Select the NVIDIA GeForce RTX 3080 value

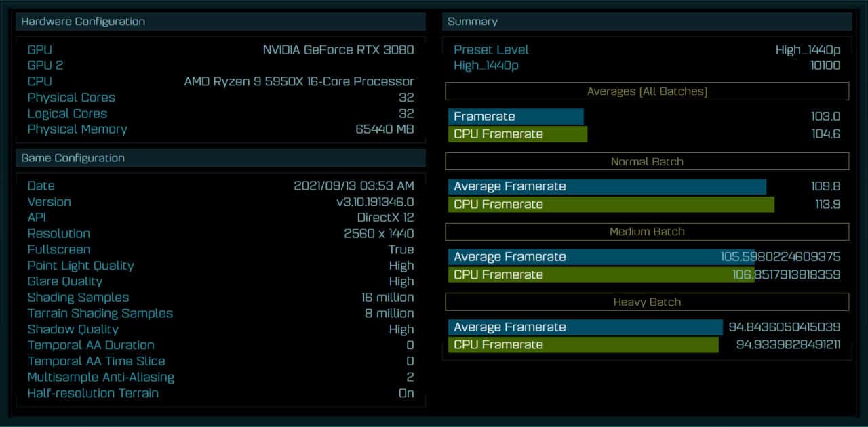338,50
